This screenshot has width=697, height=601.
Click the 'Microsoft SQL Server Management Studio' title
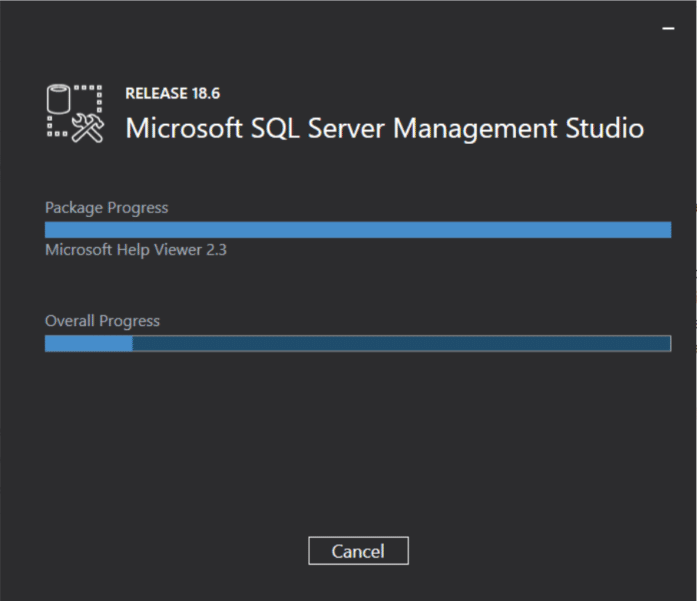385,128
